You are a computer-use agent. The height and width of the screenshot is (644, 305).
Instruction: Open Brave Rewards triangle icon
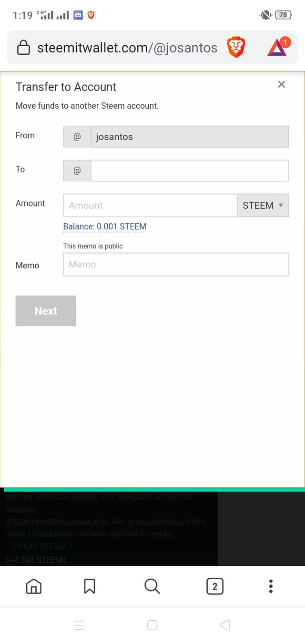277,47
